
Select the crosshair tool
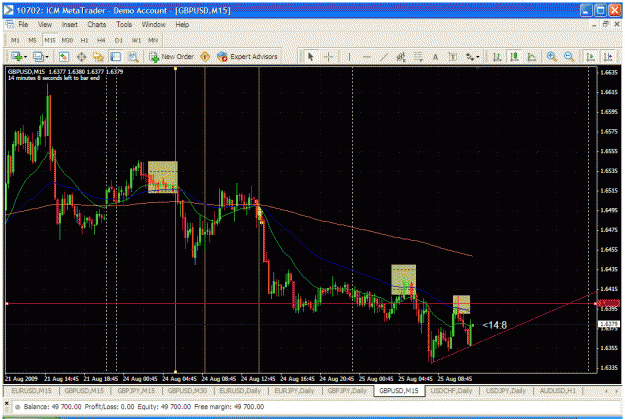pos(328,57)
